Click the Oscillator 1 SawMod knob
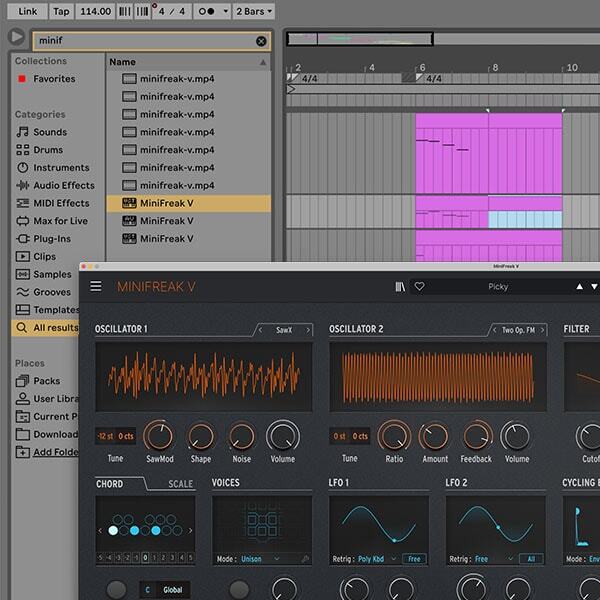 click(x=158, y=436)
